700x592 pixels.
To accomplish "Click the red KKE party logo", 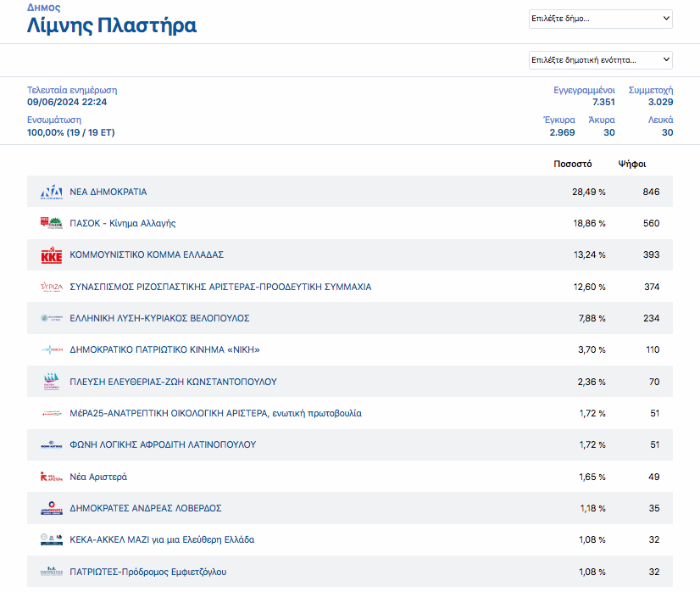I will pos(52,255).
